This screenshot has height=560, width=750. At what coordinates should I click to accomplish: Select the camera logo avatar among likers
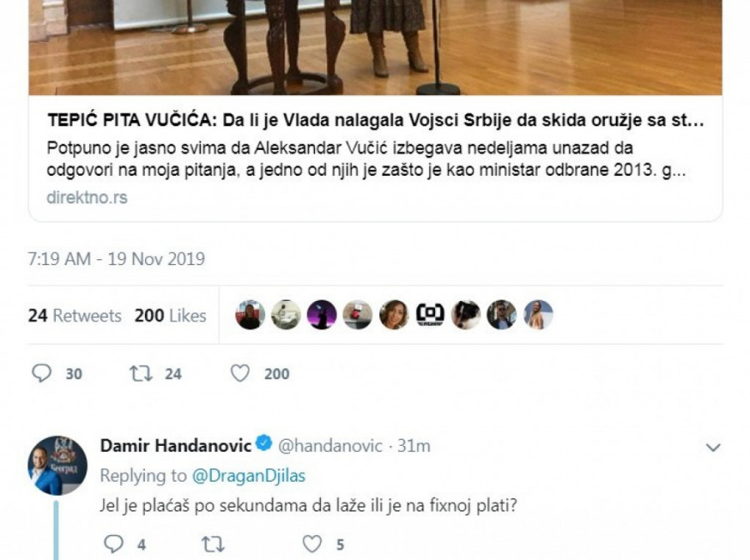coord(430,315)
